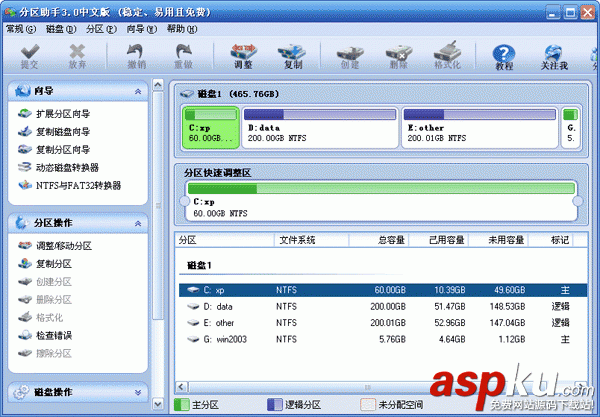600x417 pixels.
Task: Choose 擦除分区 in partition operations
Action: pyautogui.click(x=45, y=353)
